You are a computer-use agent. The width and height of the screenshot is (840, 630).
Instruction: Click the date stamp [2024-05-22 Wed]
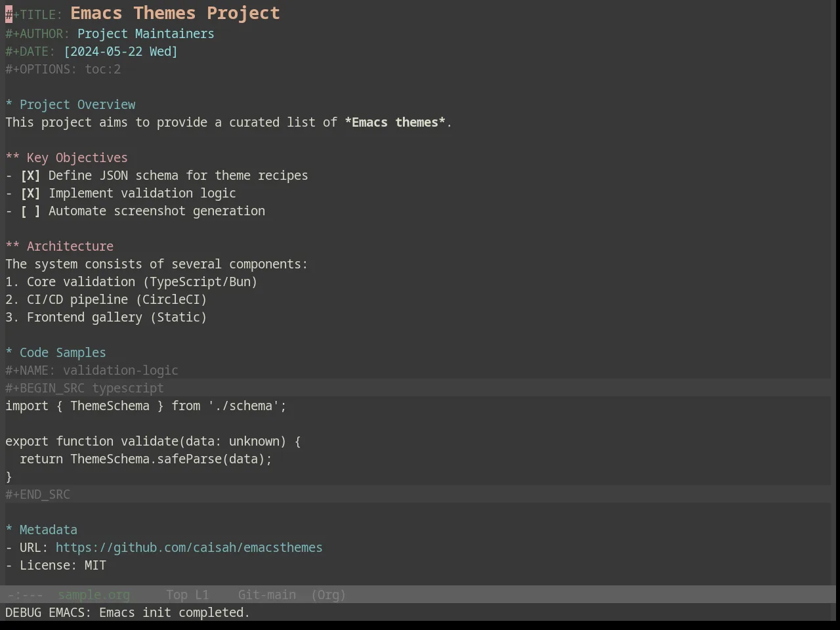[121, 52]
